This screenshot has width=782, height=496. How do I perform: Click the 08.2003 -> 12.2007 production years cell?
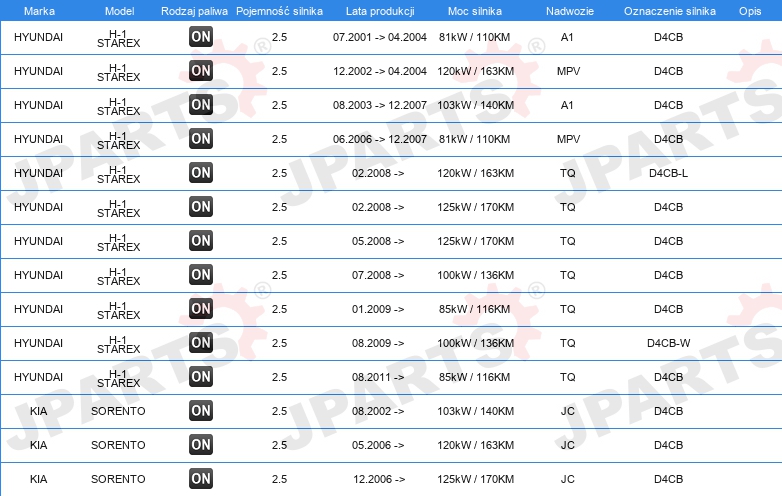click(380, 105)
